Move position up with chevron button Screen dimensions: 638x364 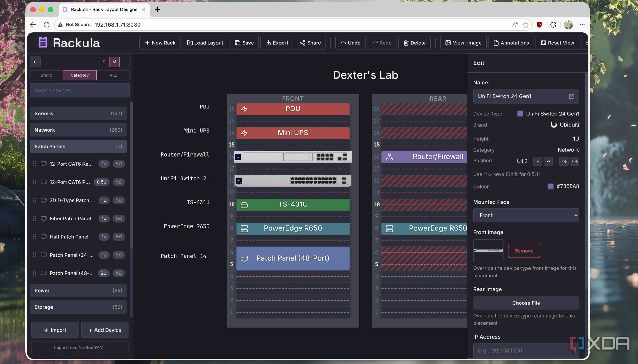[x=548, y=161]
